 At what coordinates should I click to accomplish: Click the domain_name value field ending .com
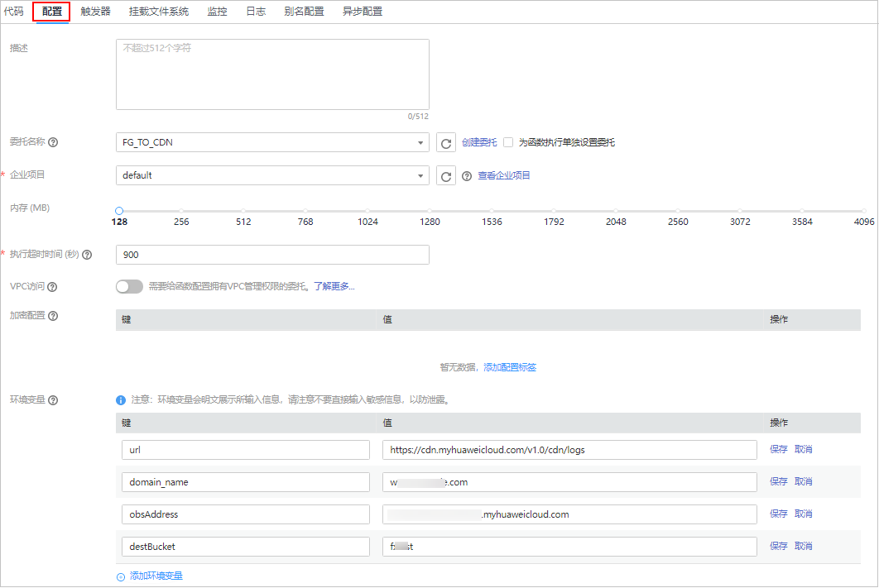coord(569,482)
